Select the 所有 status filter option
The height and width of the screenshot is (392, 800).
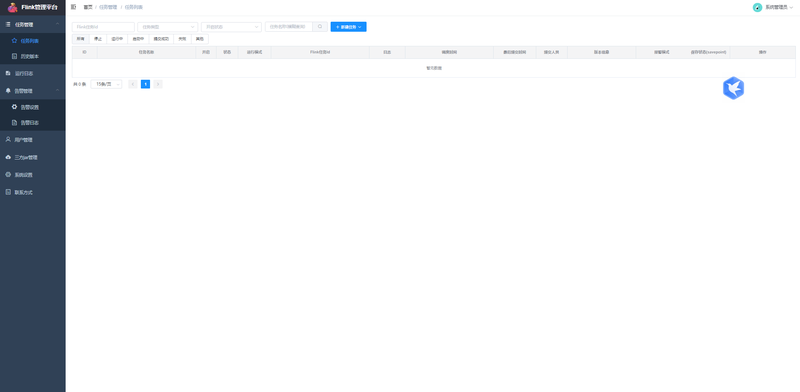pyautogui.click(x=81, y=39)
